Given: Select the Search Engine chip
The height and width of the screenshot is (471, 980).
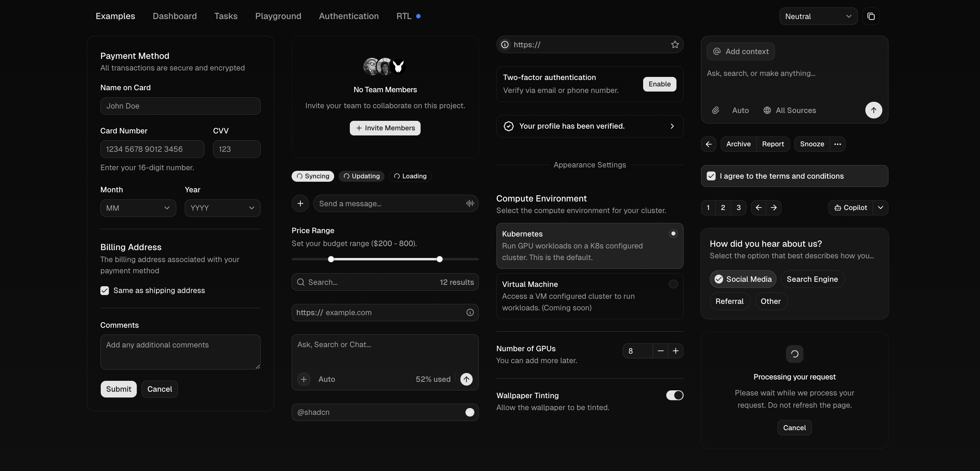Looking at the screenshot, I should click(x=812, y=279).
